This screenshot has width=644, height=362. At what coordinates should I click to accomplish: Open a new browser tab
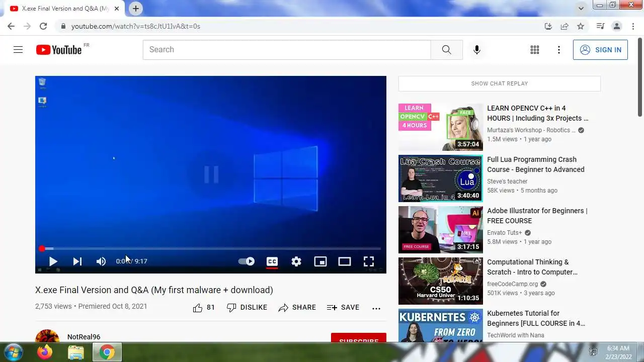coord(136,9)
